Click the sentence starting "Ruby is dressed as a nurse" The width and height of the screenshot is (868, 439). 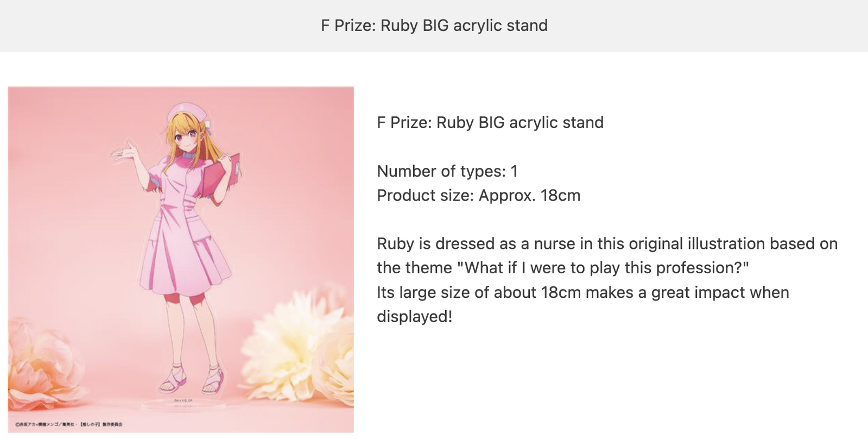(607, 243)
